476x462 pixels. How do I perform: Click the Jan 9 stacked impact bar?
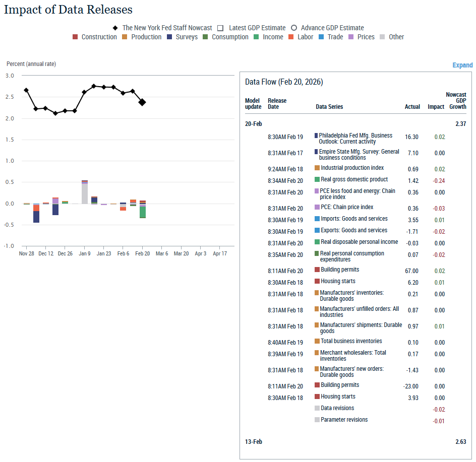(x=84, y=192)
